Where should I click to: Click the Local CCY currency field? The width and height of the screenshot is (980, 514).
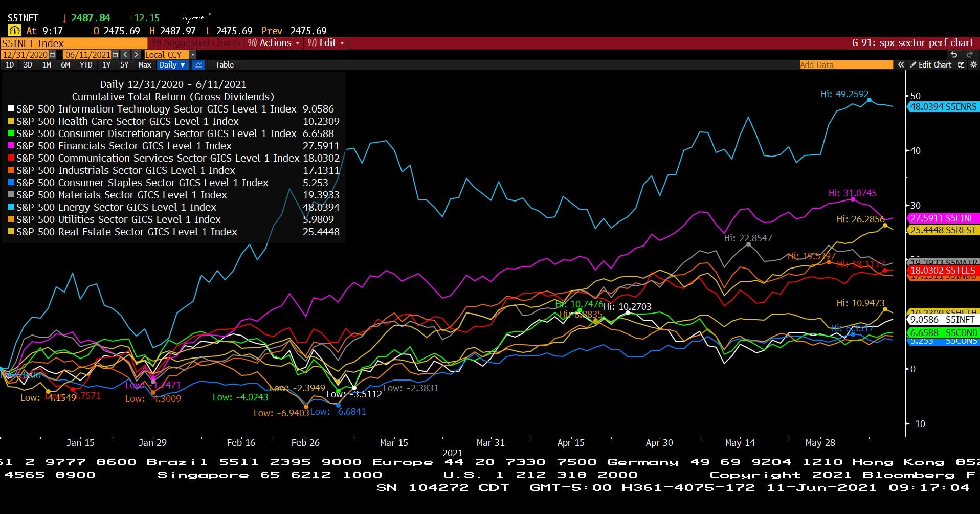(166, 55)
